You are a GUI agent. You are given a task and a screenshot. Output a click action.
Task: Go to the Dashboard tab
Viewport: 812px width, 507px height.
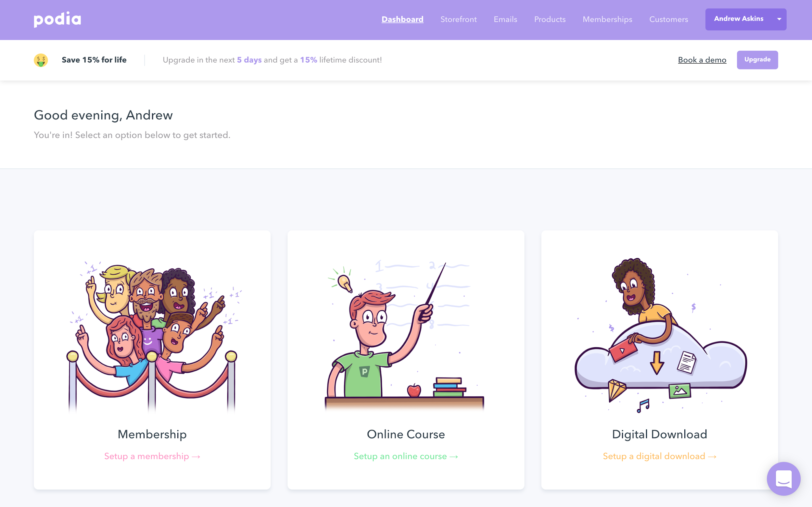(402, 19)
